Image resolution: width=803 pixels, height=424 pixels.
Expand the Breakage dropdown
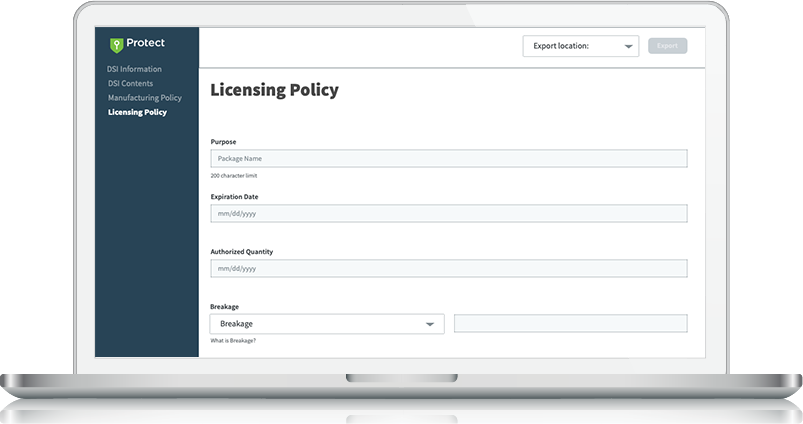coord(327,324)
